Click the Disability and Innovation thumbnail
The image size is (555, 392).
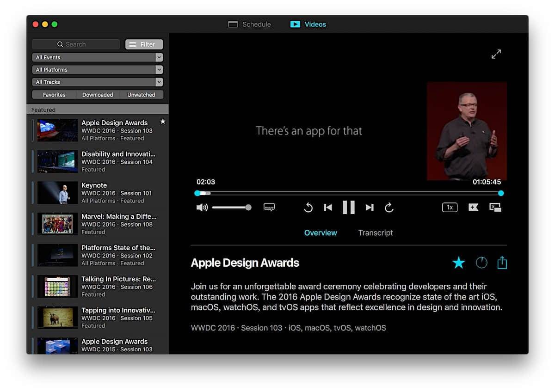point(57,162)
